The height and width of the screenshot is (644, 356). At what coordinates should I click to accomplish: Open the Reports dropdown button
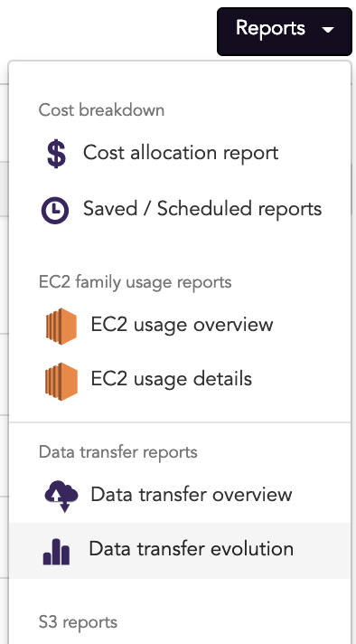(x=285, y=32)
